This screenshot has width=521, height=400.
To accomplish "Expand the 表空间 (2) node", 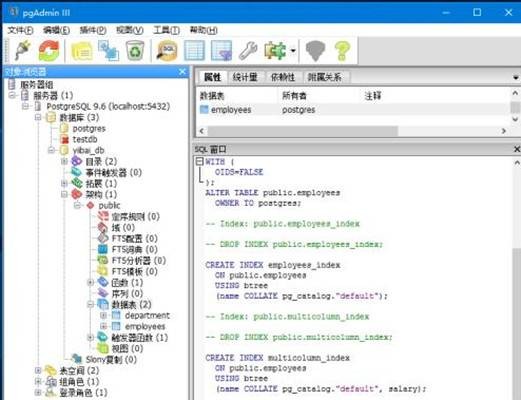I will [x=38, y=370].
